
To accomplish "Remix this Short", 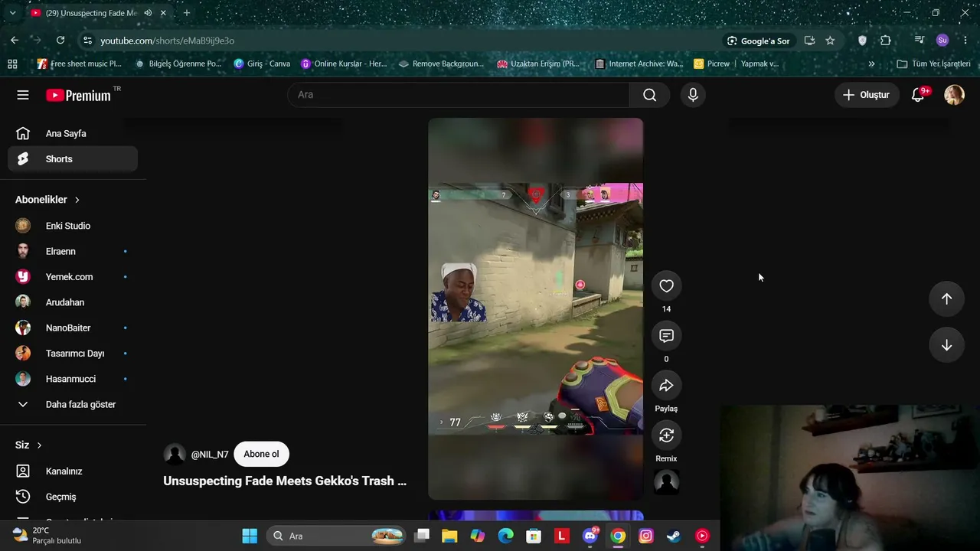I will [x=666, y=435].
